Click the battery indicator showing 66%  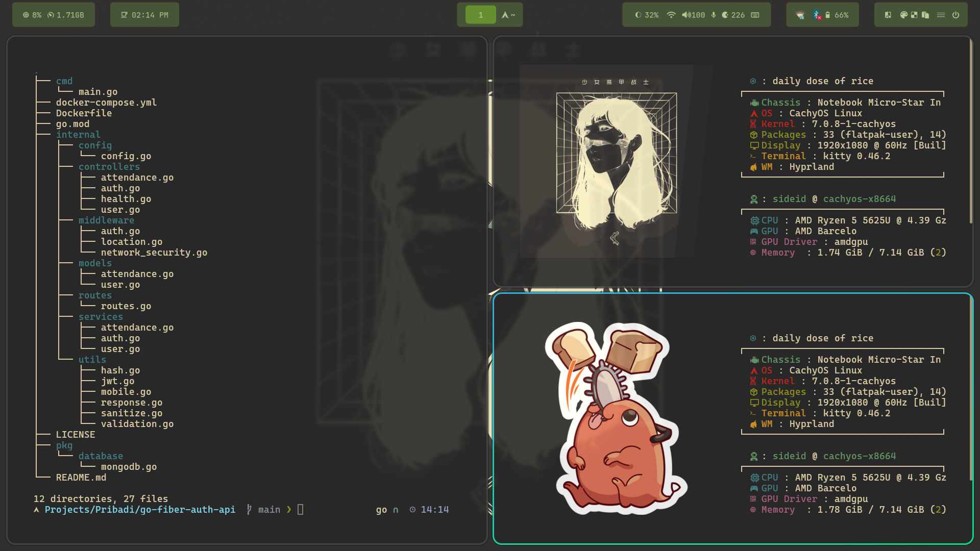point(837,15)
